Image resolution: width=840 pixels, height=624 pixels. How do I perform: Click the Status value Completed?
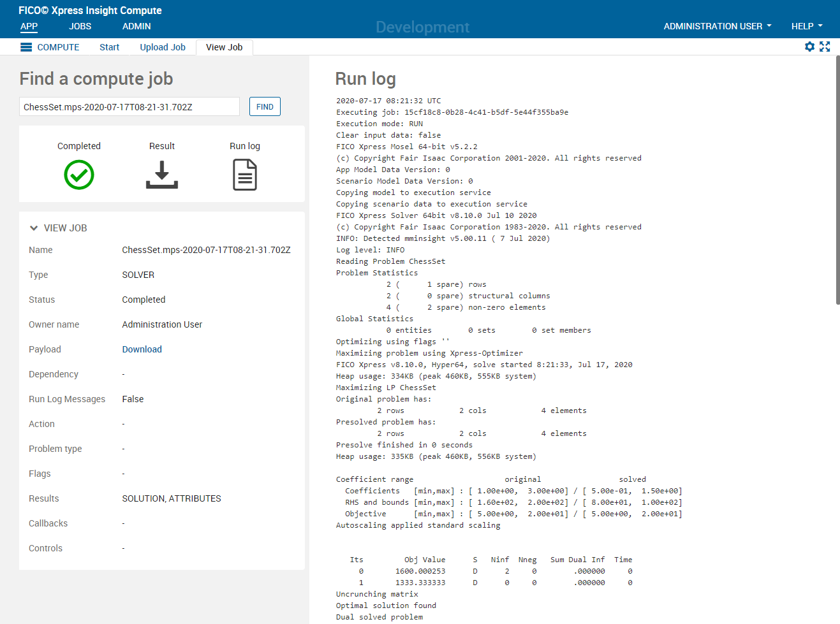click(144, 300)
